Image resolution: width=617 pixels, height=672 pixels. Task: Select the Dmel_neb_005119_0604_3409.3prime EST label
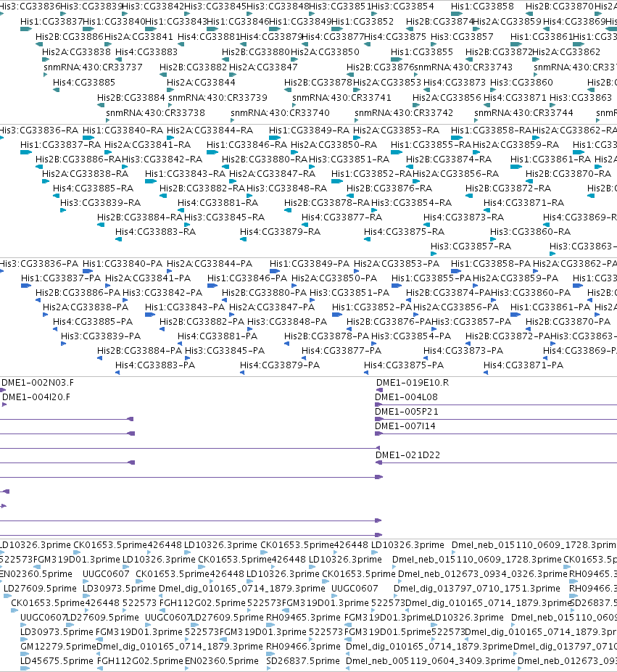[x=431, y=661]
